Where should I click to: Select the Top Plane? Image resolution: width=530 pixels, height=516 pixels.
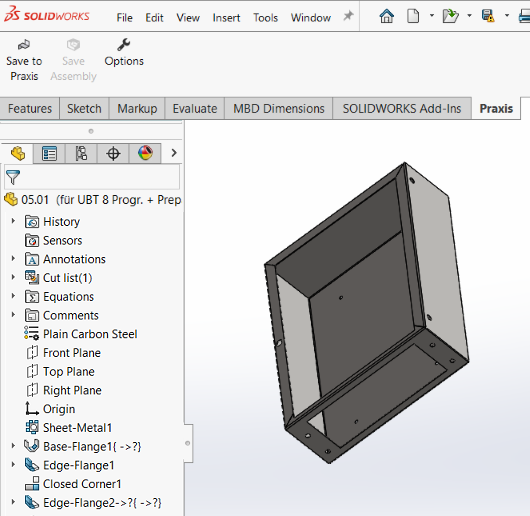[x=60, y=372]
